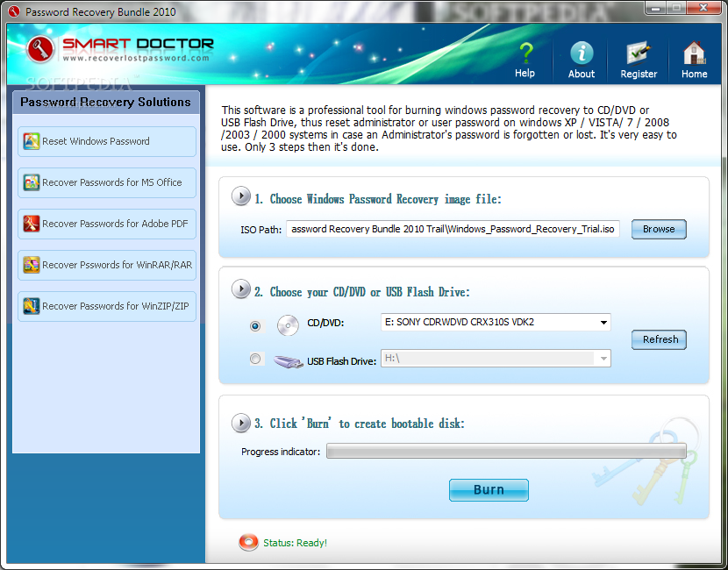Select the CD/DVD radio button
Image resolution: width=728 pixels, height=570 pixels.
click(x=255, y=326)
